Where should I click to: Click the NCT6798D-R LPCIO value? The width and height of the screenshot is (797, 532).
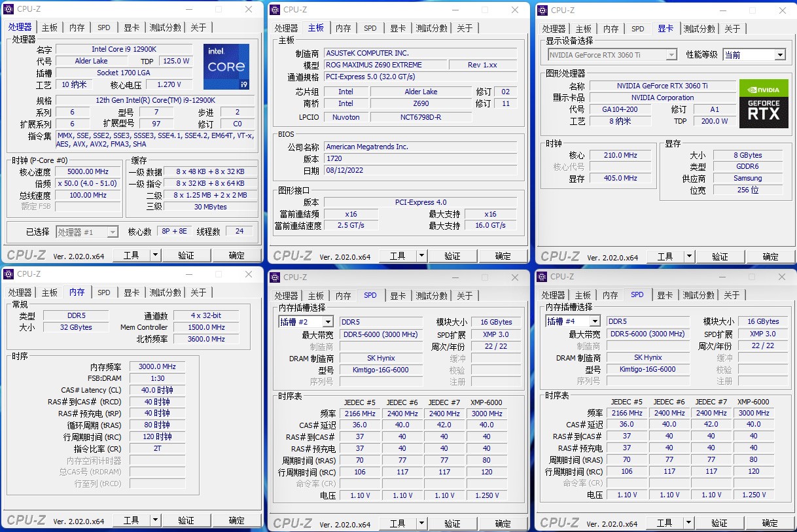coord(421,117)
